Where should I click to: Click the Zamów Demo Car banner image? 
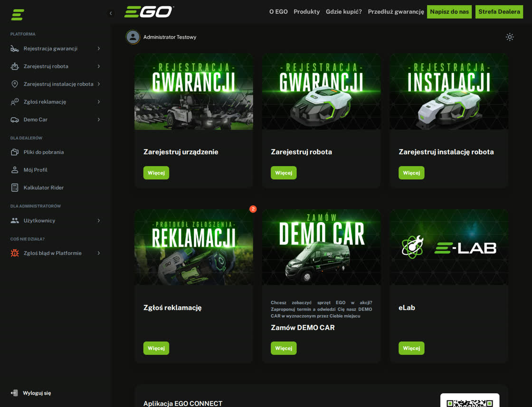321,247
